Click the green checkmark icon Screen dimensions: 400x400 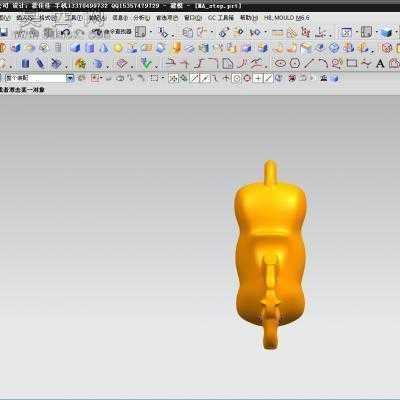tap(145, 63)
